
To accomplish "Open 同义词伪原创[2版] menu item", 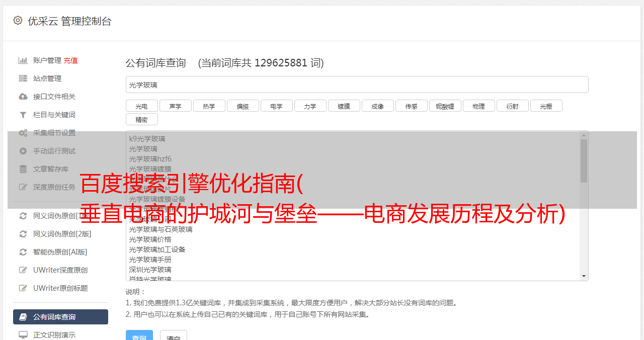I will (x=62, y=234).
